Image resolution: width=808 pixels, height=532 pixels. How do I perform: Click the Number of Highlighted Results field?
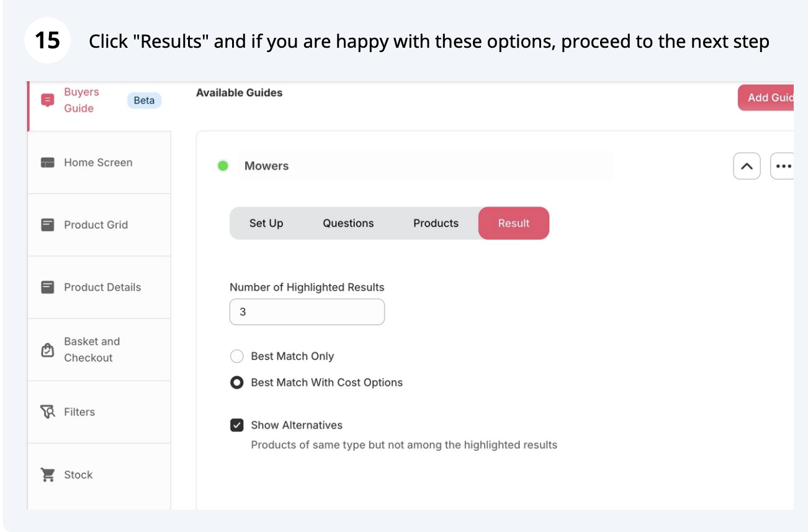tap(307, 312)
